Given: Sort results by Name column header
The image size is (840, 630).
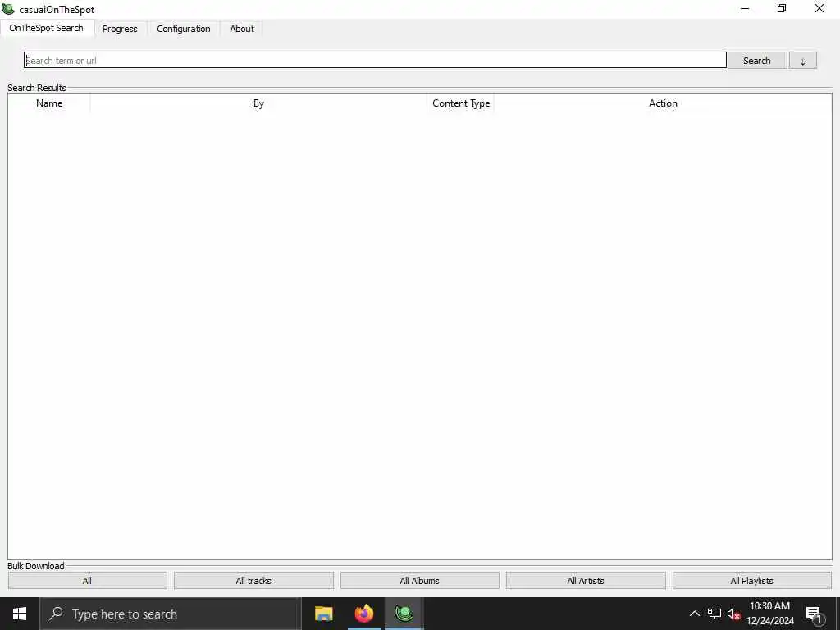Looking at the screenshot, I should (x=49, y=103).
